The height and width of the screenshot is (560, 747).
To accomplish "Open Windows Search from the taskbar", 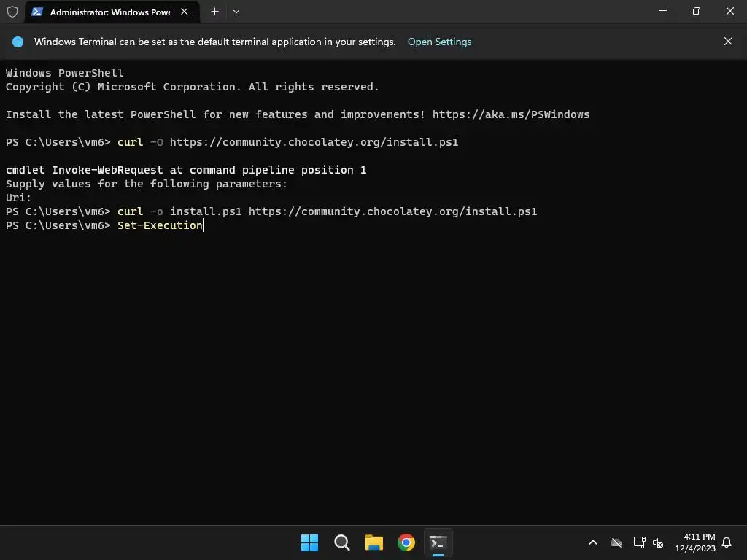I will click(x=341, y=542).
